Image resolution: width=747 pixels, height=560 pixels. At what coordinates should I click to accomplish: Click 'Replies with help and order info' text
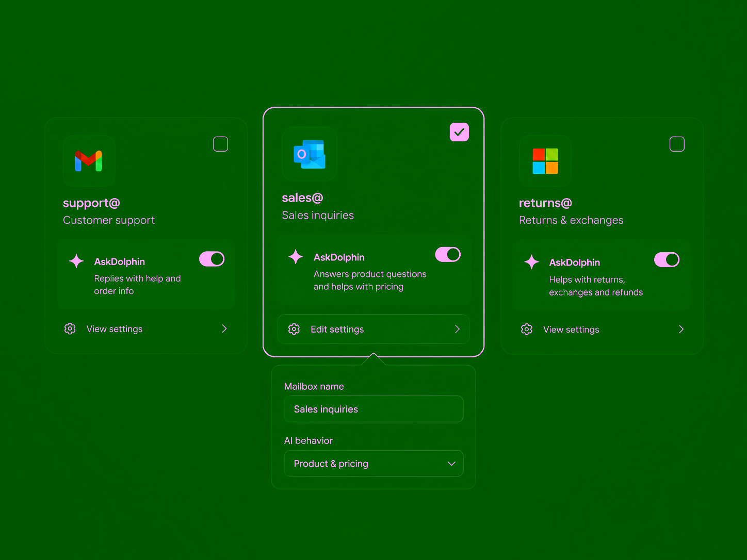tap(137, 285)
